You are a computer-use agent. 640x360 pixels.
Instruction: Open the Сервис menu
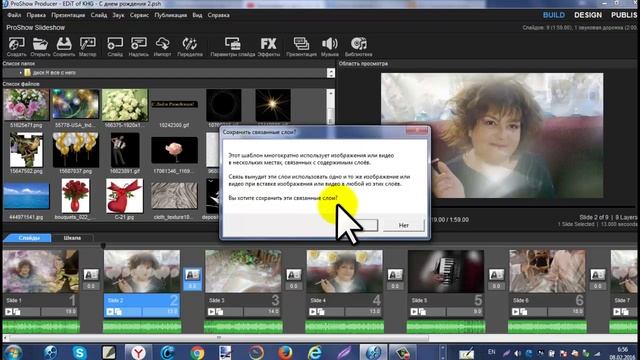pyautogui.click(x=139, y=15)
